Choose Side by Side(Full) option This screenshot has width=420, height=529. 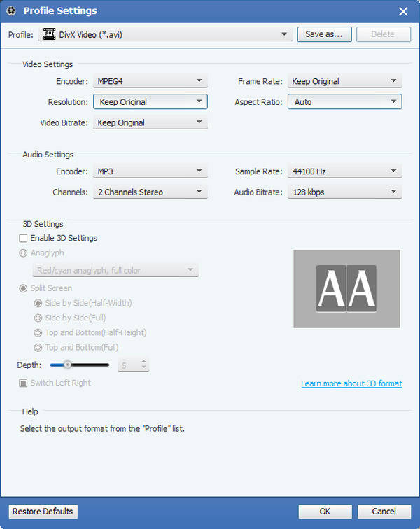pyautogui.click(x=39, y=318)
